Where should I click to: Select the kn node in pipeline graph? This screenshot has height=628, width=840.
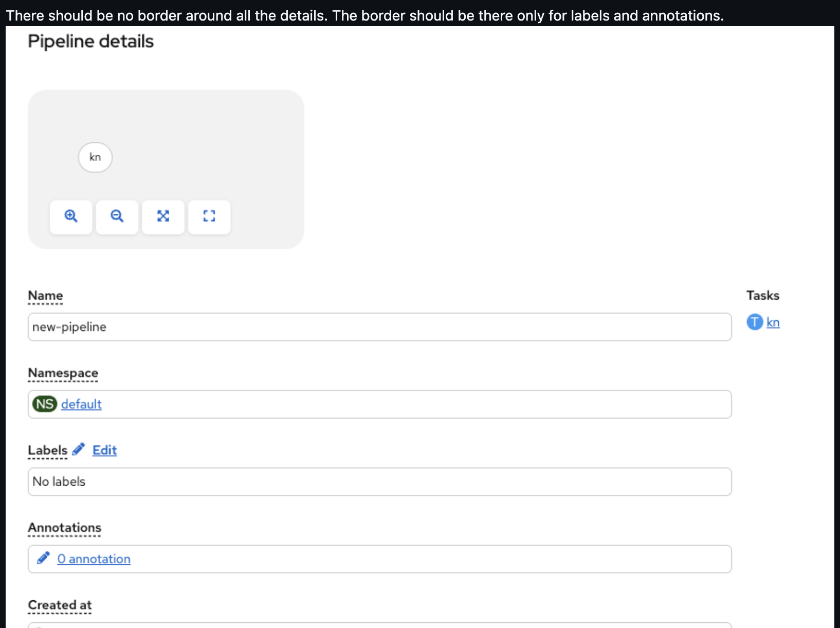coord(95,157)
